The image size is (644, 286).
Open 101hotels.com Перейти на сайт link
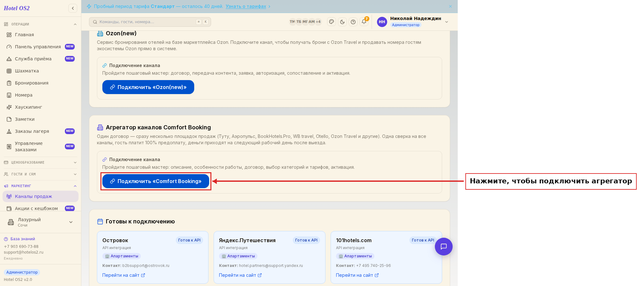tap(357, 275)
